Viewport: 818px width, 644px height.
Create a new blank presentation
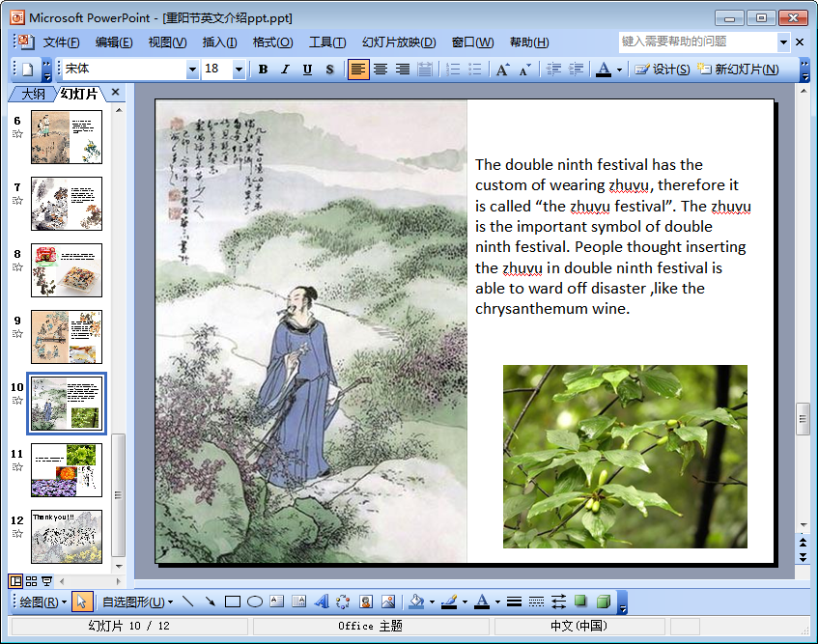tap(28, 70)
